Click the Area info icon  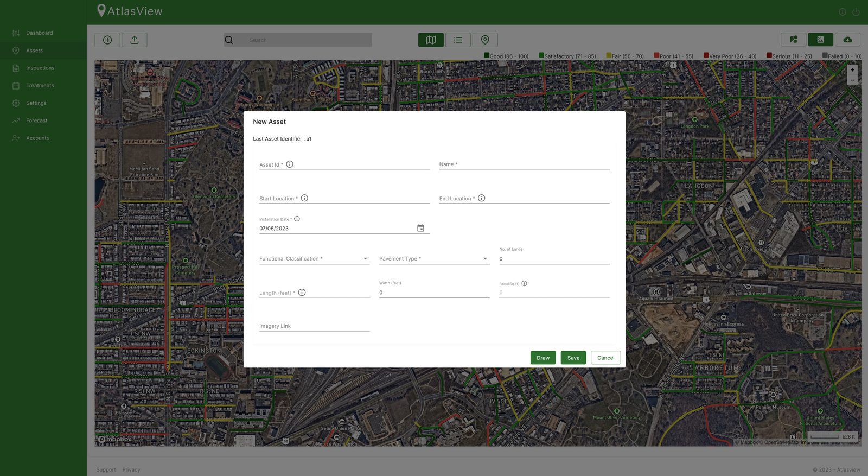tap(524, 283)
